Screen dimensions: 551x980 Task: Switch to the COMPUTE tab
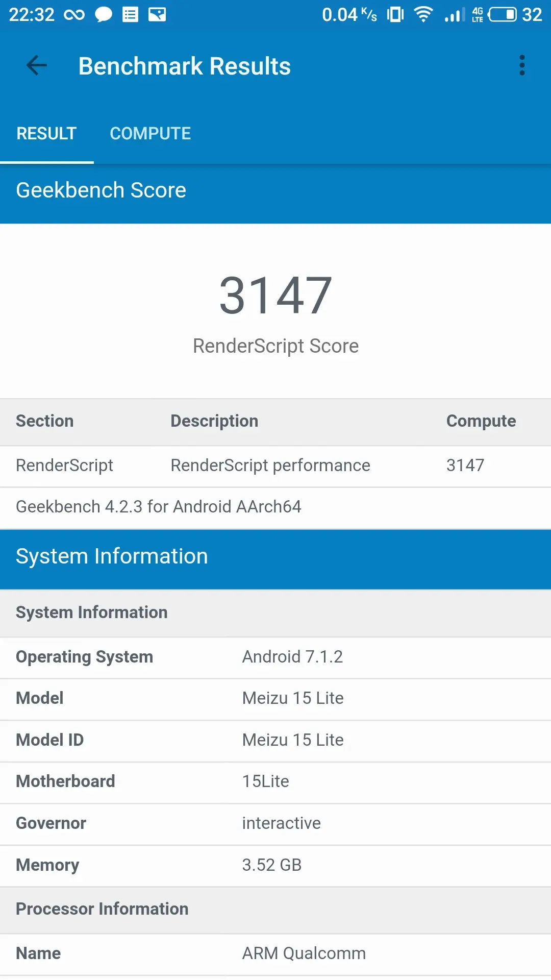(x=151, y=134)
